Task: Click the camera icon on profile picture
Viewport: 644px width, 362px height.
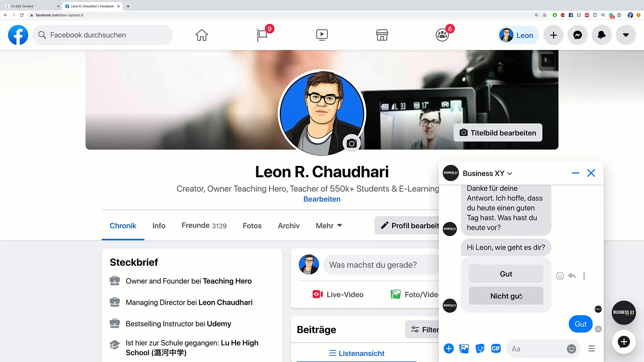Action: tap(352, 143)
